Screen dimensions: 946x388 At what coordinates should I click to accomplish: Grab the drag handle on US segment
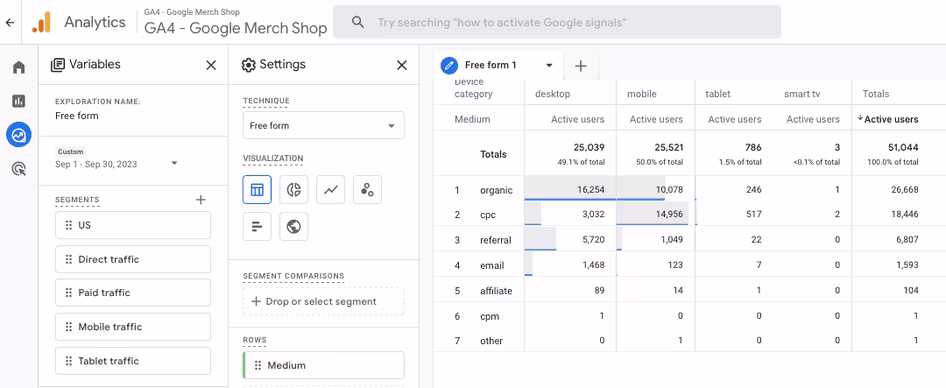tap(68, 225)
